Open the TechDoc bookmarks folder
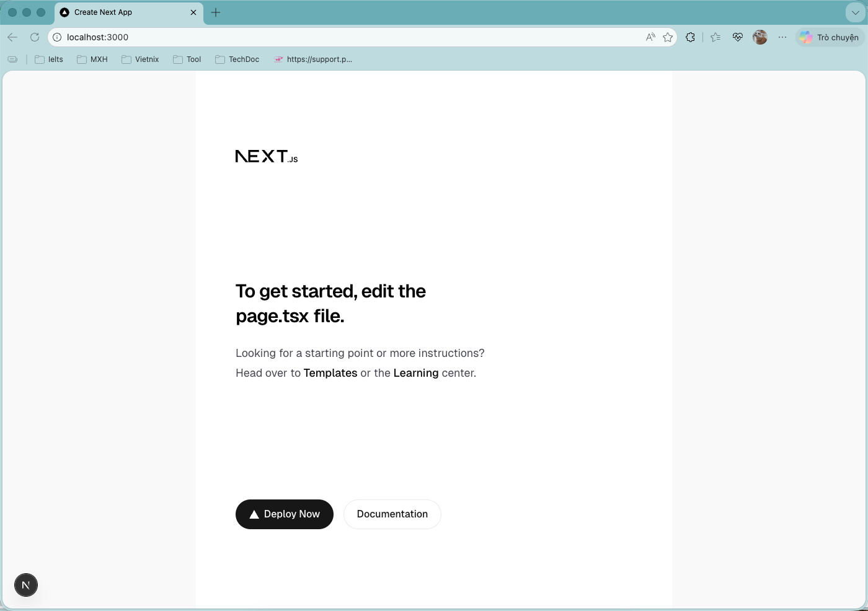 [x=237, y=59]
